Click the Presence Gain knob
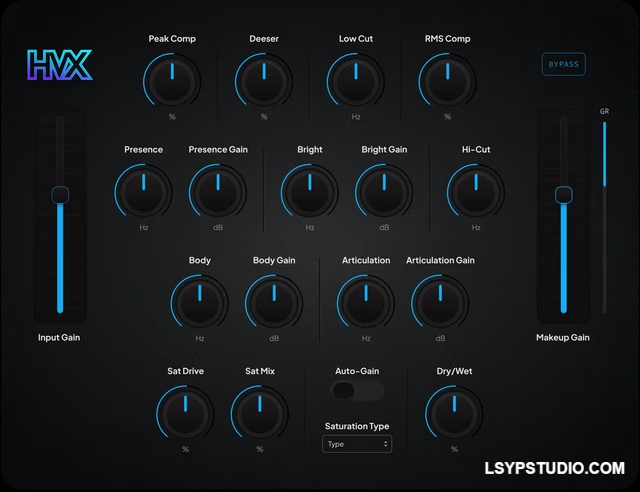Screen dimensions: 640x492 [218, 192]
